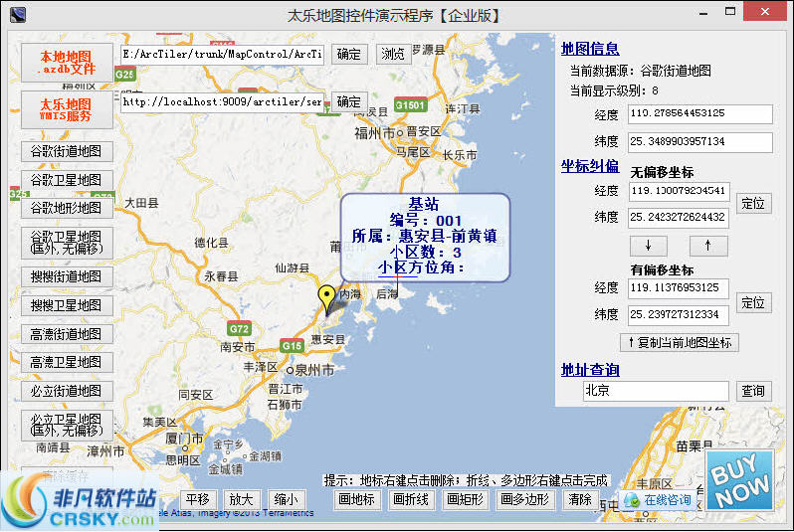This screenshot has width=794, height=532.
Task: Click 有偏移坐标 经度 input field
Action: tap(679, 288)
